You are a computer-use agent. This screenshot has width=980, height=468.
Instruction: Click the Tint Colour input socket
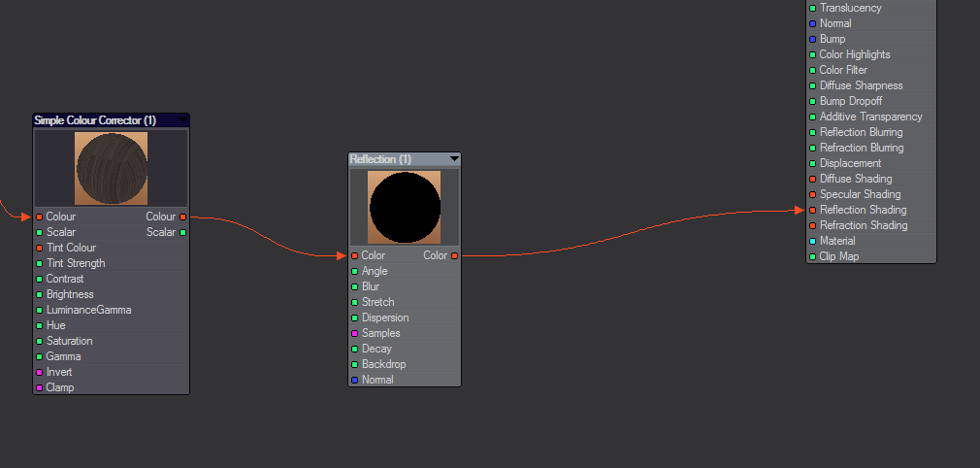pyautogui.click(x=39, y=248)
